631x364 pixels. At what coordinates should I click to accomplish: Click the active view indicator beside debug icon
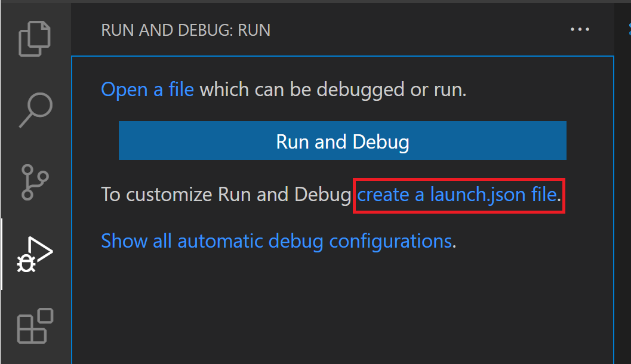pos(1,252)
